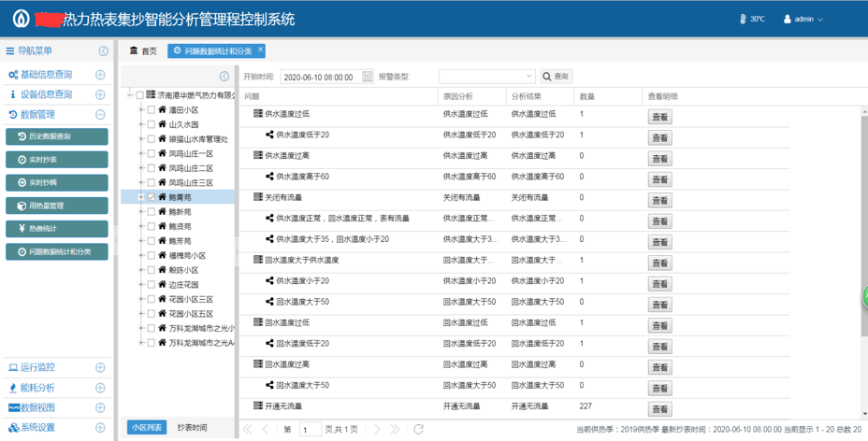Go to the next page arrow
The image size is (868, 441).
(x=377, y=429)
